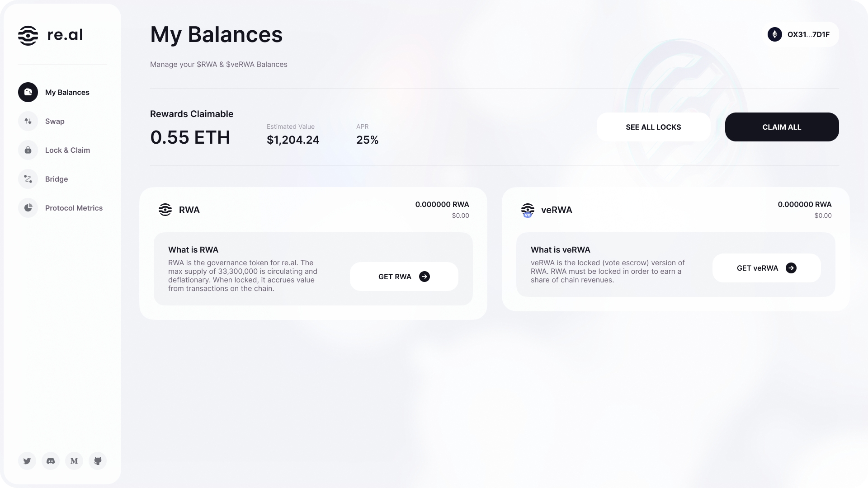
Task: Click the GET RWA button
Action: pyautogui.click(x=404, y=277)
